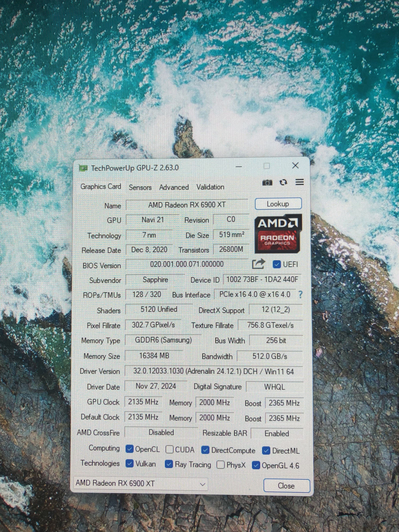Minimize the GPU-Z window

(239, 166)
